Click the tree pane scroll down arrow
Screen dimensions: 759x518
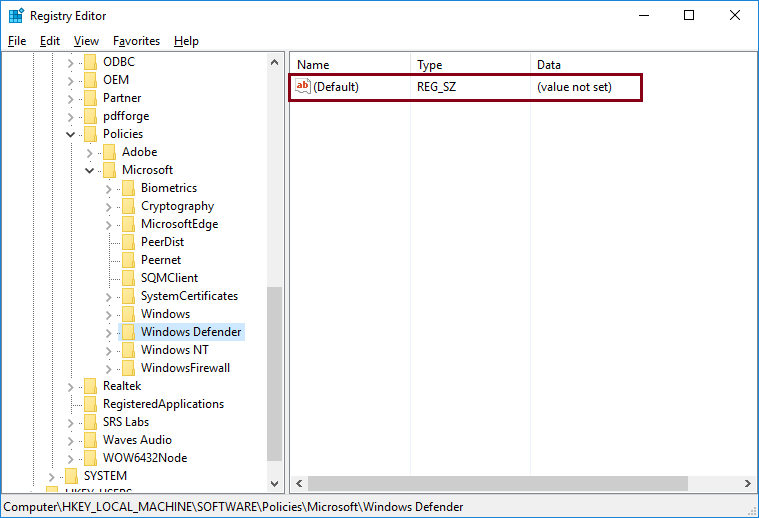click(274, 483)
